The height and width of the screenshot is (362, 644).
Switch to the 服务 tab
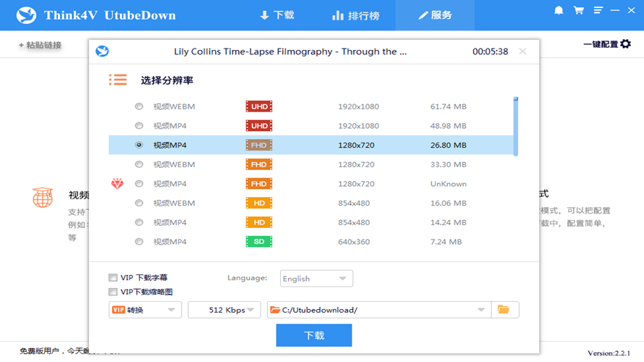pyautogui.click(x=435, y=15)
